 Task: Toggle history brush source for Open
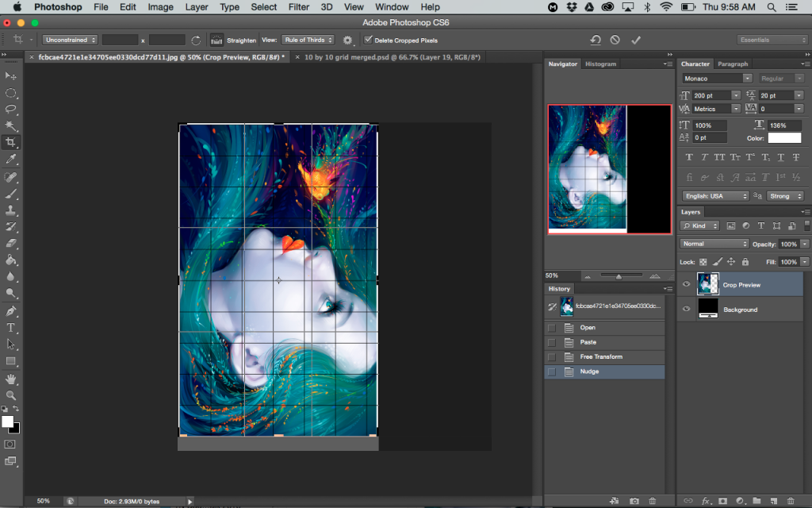coord(552,328)
